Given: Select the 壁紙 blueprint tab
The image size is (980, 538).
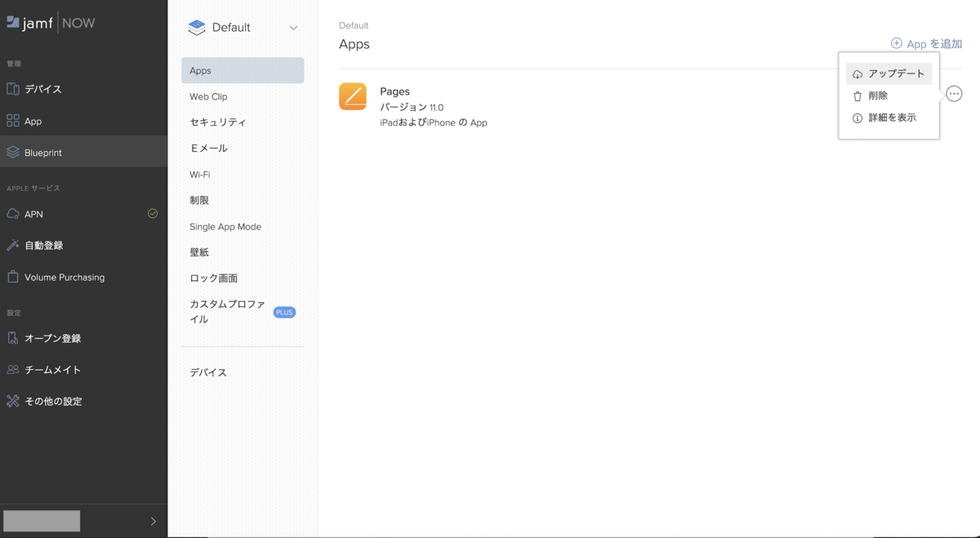Looking at the screenshot, I should click(243, 252).
